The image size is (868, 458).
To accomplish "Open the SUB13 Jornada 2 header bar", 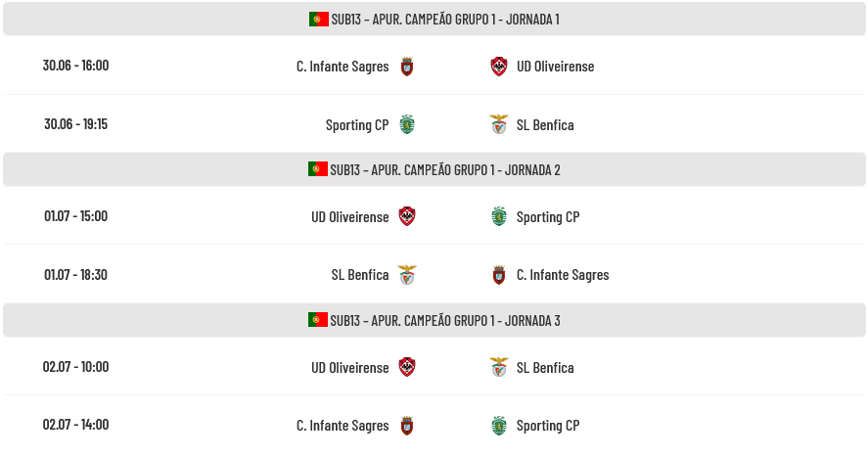I will coord(434,169).
